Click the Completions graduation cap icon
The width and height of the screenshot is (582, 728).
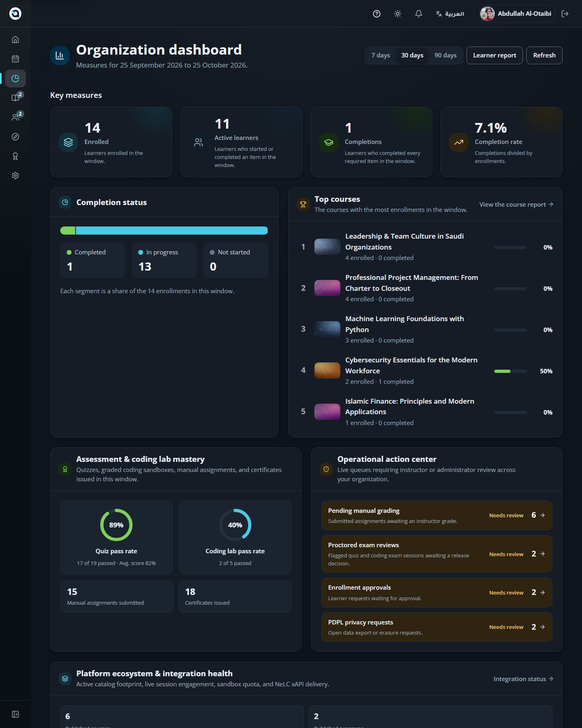(329, 142)
